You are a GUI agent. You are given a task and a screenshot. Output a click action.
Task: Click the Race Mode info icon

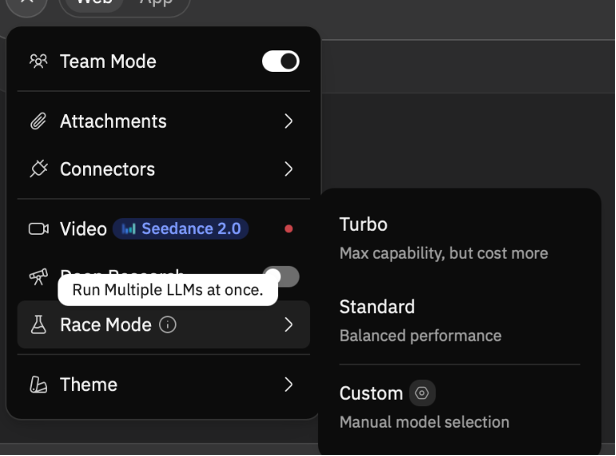168,325
